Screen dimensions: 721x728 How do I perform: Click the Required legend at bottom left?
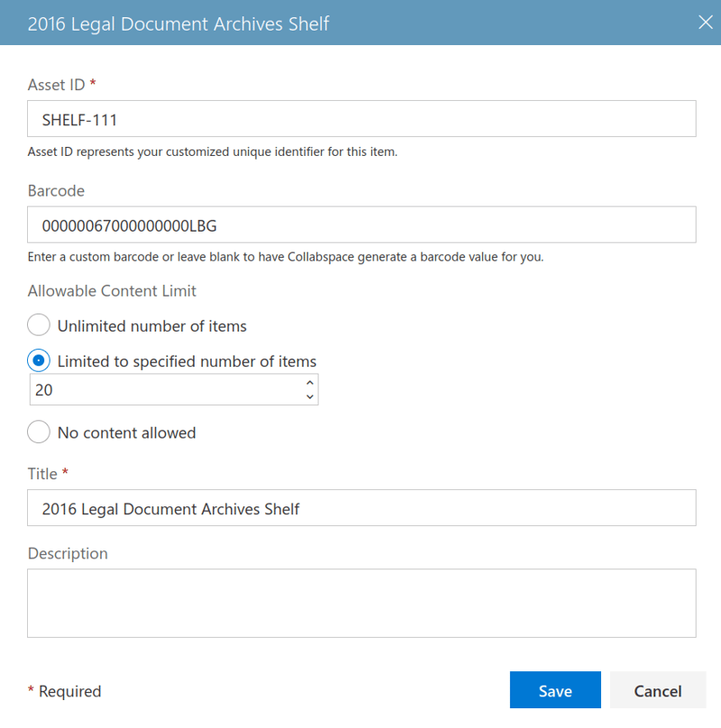coord(65,690)
